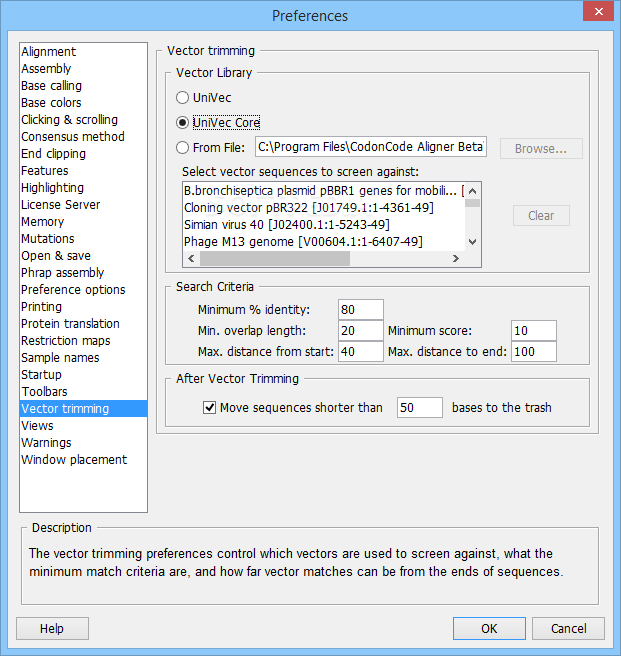The width and height of the screenshot is (621, 656).
Task: Select Restriction maps category
Action: point(83,341)
